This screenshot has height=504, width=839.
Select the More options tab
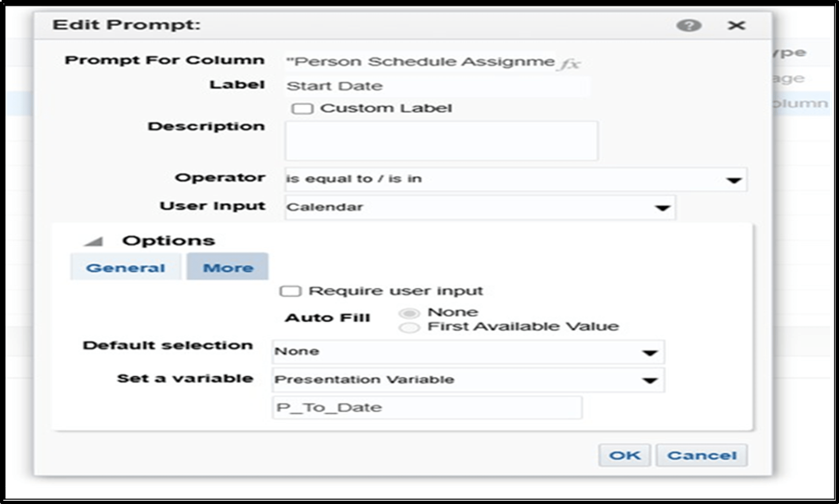[x=228, y=267]
